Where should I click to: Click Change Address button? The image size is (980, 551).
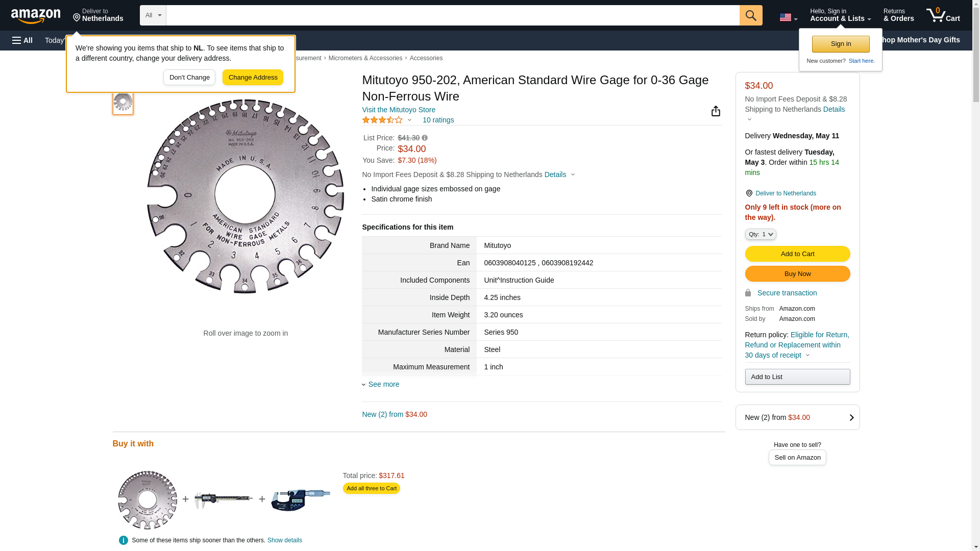[x=253, y=78]
